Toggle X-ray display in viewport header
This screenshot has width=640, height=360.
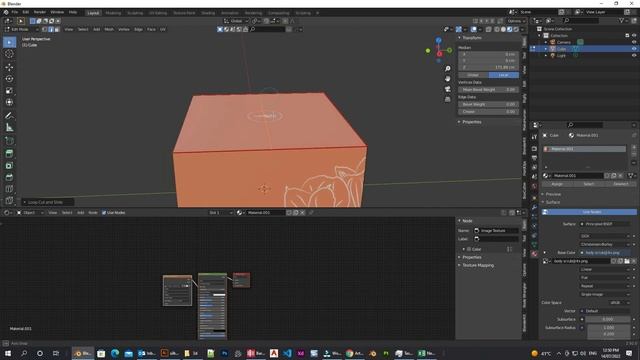pos(489,29)
